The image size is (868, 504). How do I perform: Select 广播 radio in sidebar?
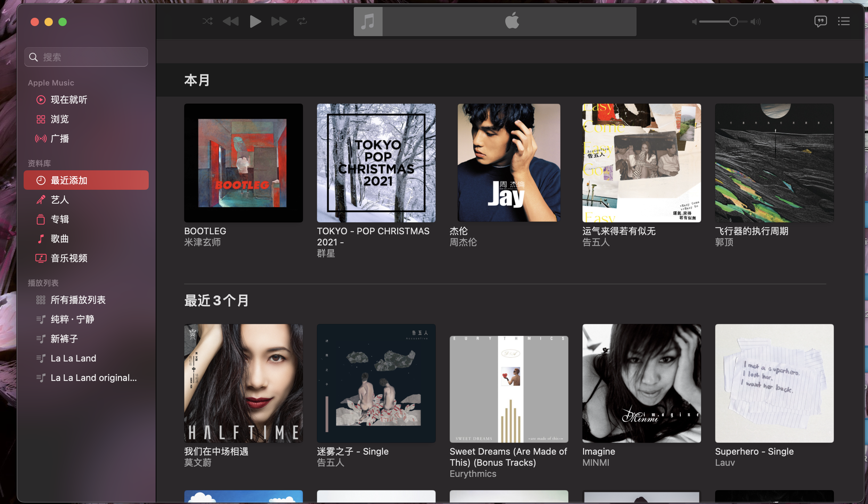click(x=60, y=139)
